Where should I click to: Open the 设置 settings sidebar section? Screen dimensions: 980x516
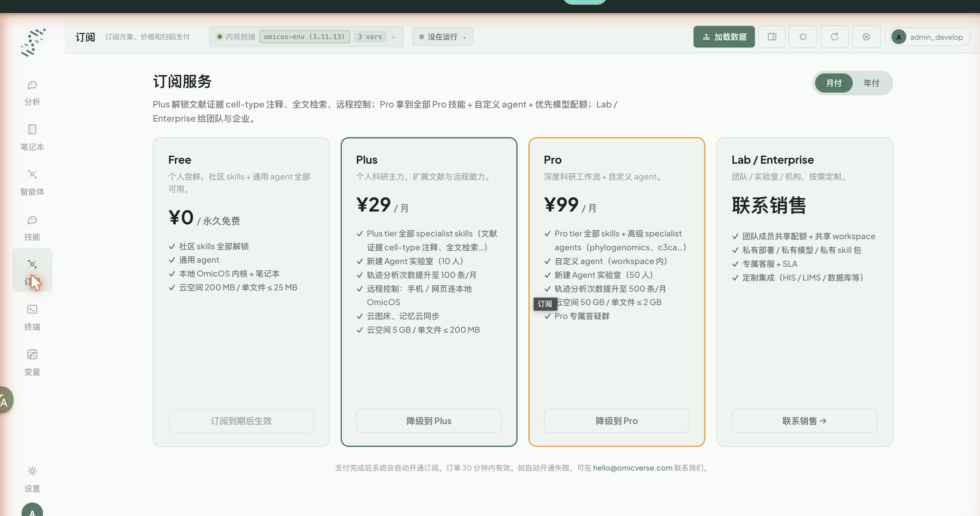pyautogui.click(x=32, y=479)
